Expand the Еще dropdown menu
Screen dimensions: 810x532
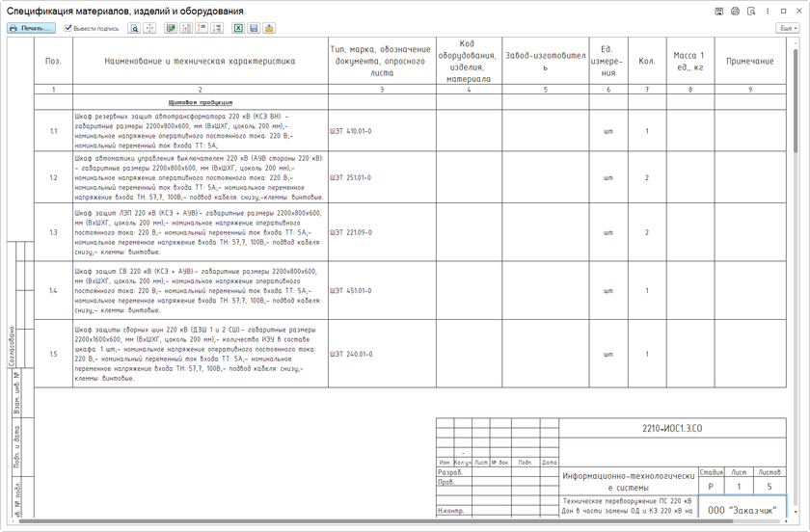[787, 29]
